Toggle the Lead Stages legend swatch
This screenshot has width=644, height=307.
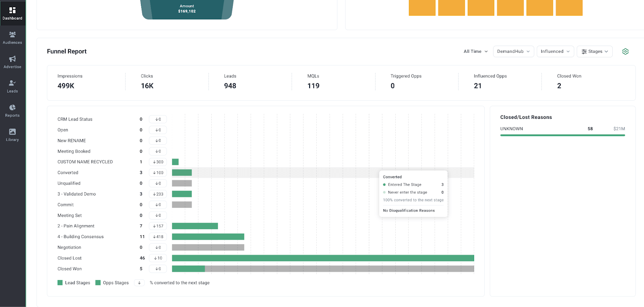(x=60, y=283)
